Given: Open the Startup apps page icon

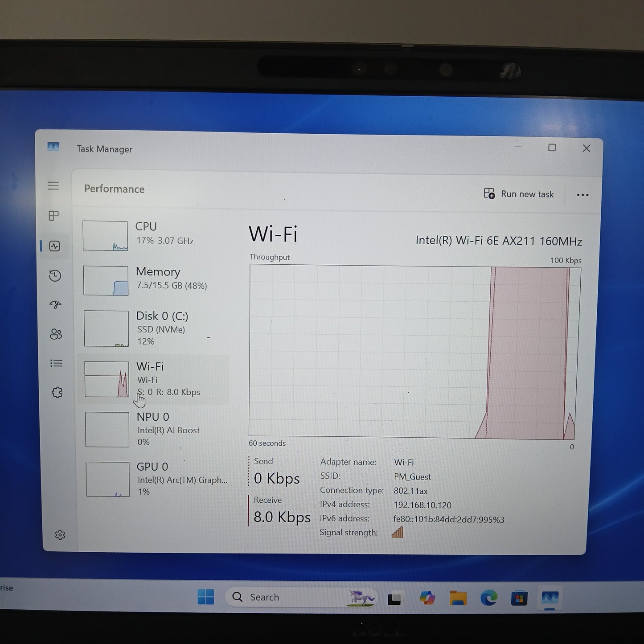Looking at the screenshot, I should (55, 305).
